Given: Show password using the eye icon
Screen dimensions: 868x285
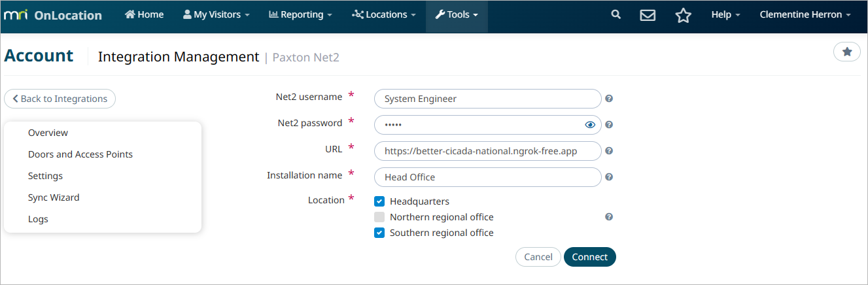Looking at the screenshot, I should coord(590,125).
